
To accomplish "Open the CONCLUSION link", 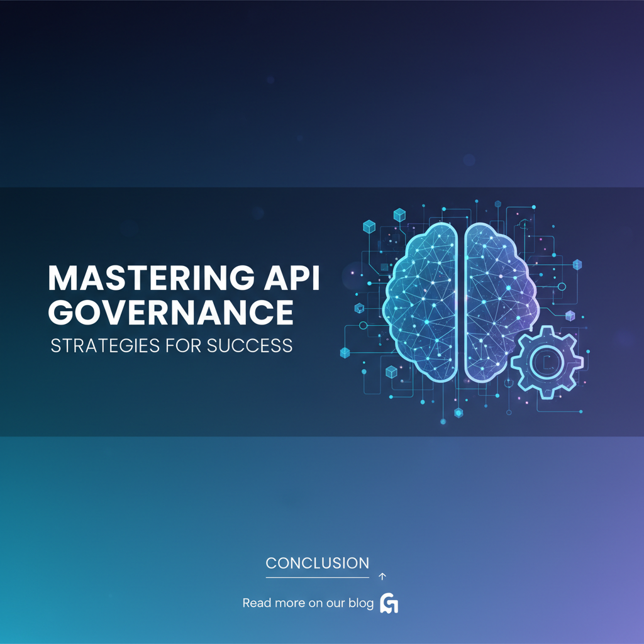I will [317, 563].
